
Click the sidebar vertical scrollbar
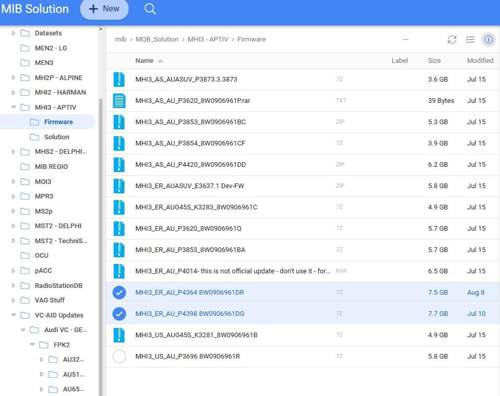coord(100,247)
